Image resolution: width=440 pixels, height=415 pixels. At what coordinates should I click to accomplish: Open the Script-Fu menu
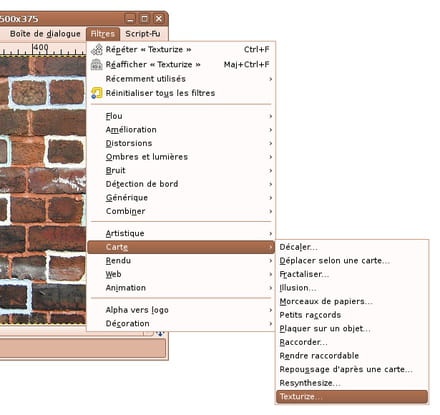(x=143, y=34)
